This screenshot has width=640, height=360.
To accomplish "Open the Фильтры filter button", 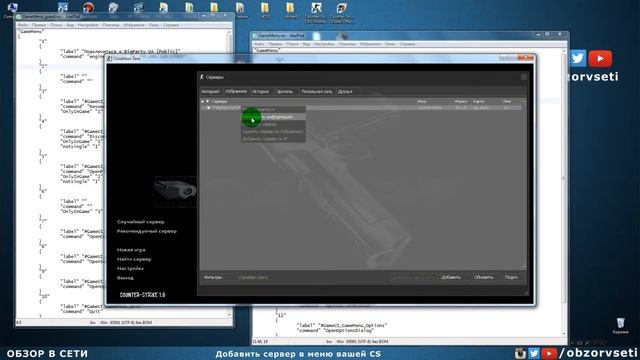I will tap(213, 278).
